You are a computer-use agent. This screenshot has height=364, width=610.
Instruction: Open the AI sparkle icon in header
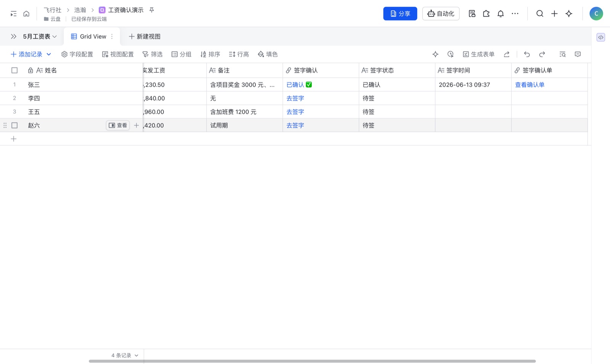tap(569, 14)
